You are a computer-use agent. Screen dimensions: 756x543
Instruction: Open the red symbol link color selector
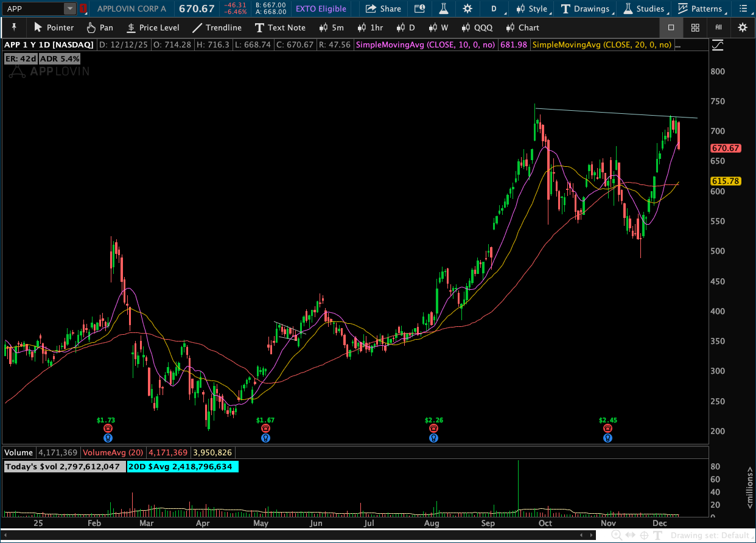(x=83, y=9)
